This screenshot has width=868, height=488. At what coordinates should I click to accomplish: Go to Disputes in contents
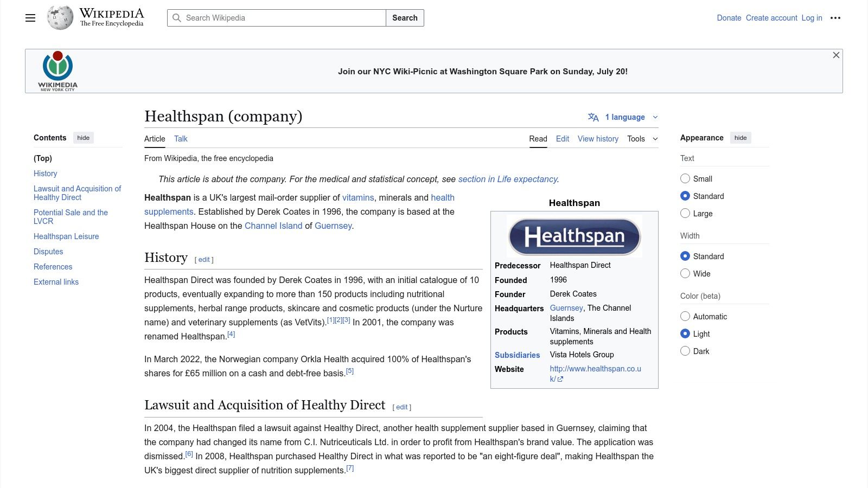pyautogui.click(x=48, y=252)
